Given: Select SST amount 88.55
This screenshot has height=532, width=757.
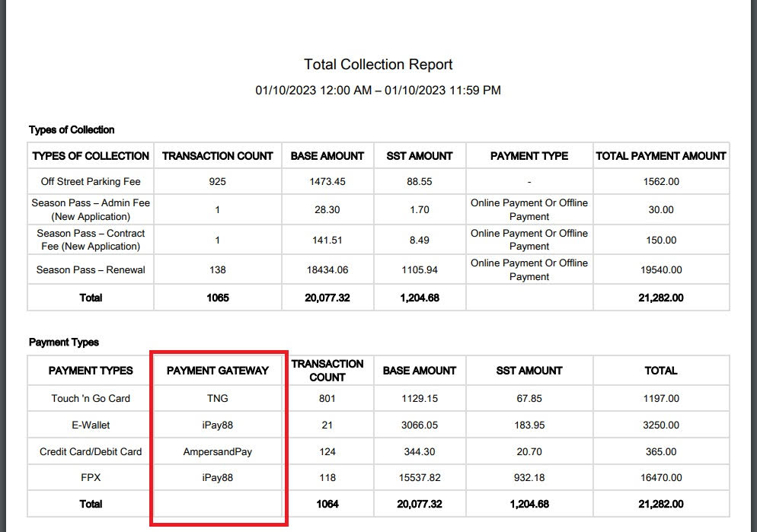Looking at the screenshot, I should click(420, 181).
